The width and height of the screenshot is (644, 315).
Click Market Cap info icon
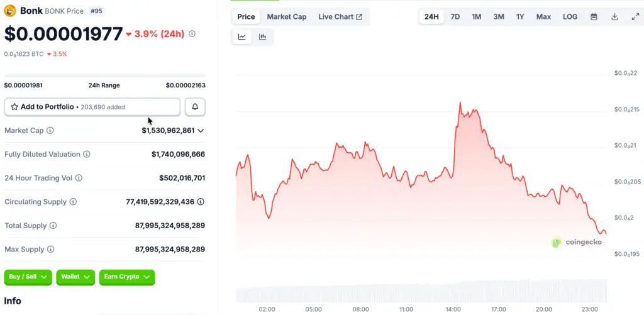(x=50, y=131)
